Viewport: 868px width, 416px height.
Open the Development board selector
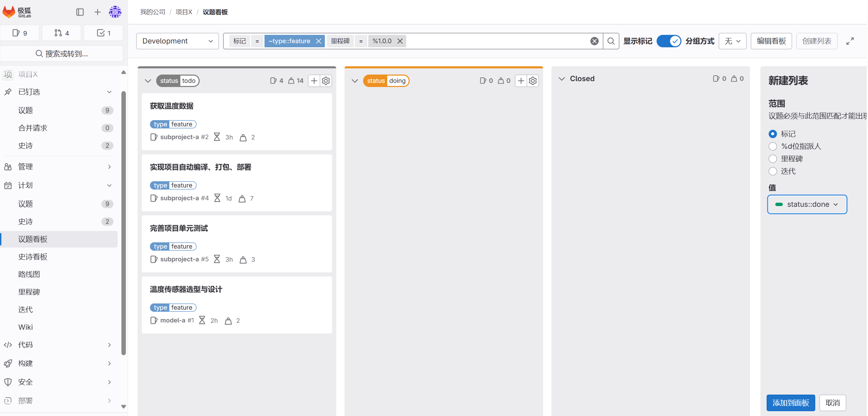(177, 41)
